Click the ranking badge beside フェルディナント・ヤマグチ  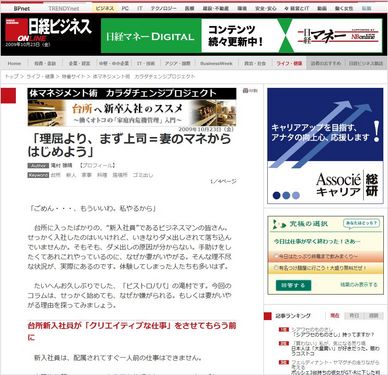tap(284, 362)
